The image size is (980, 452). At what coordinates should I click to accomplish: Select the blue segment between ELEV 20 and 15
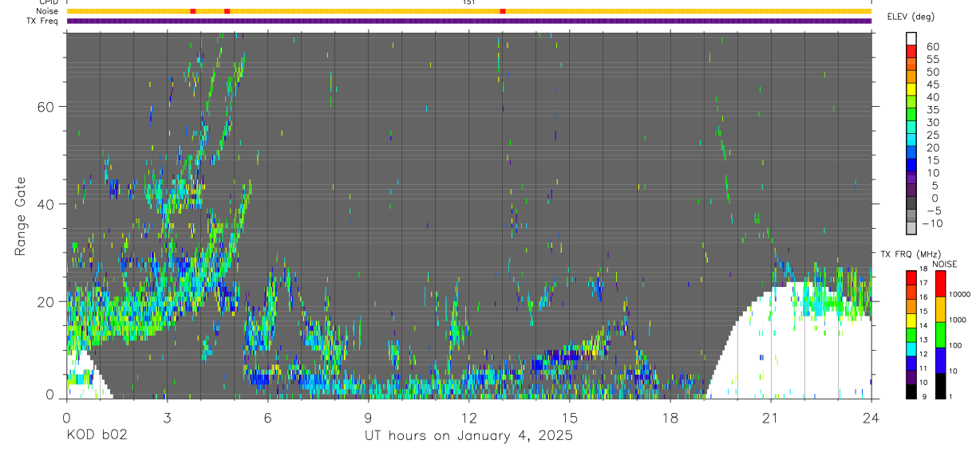(x=913, y=153)
